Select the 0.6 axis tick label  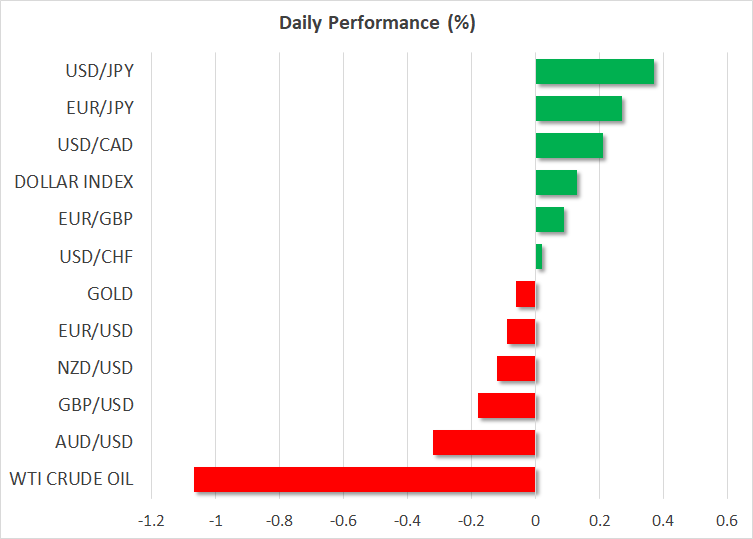(x=727, y=521)
